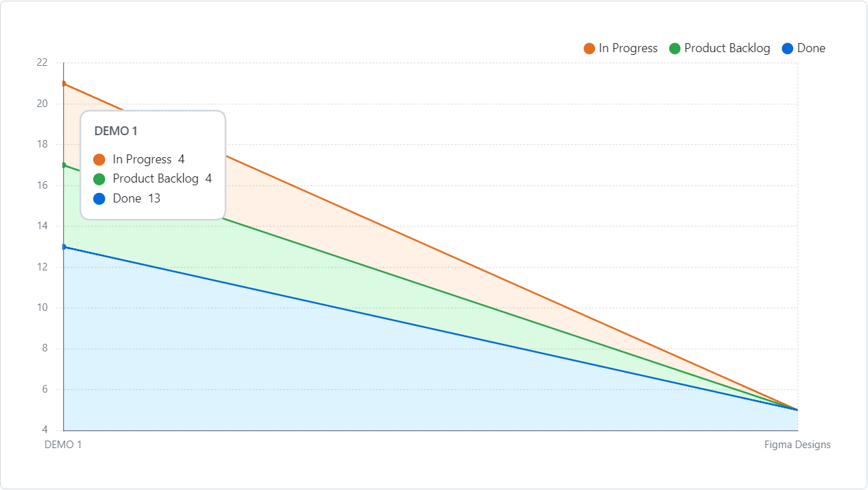Image resolution: width=868 pixels, height=490 pixels.
Task: Click the orange In Progress legend dot
Action: coord(589,49)
